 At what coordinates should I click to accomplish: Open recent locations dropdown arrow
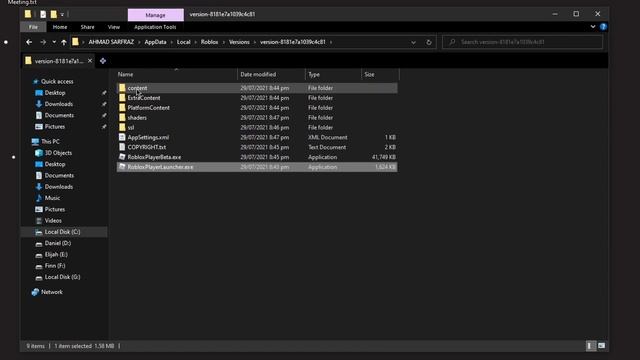(54, 42)
